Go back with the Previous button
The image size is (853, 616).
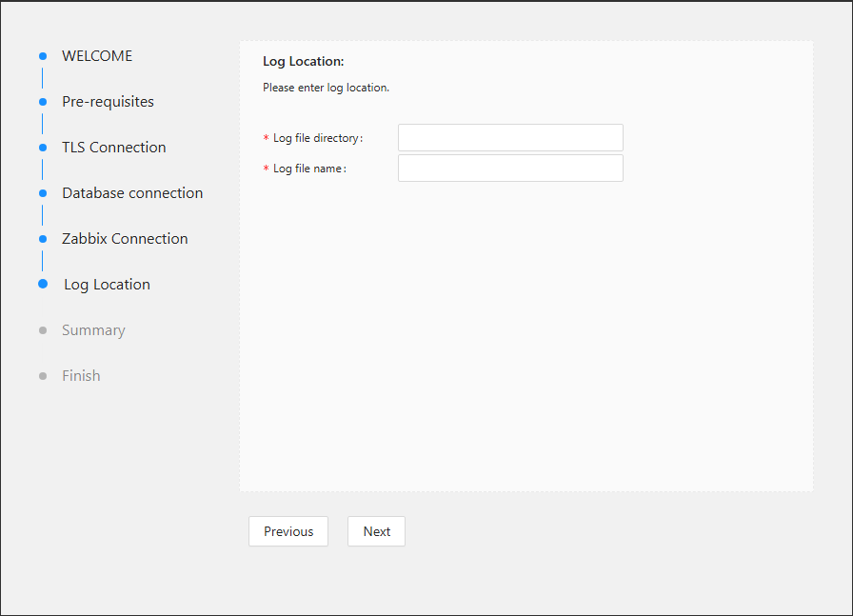tap(288, 531)
